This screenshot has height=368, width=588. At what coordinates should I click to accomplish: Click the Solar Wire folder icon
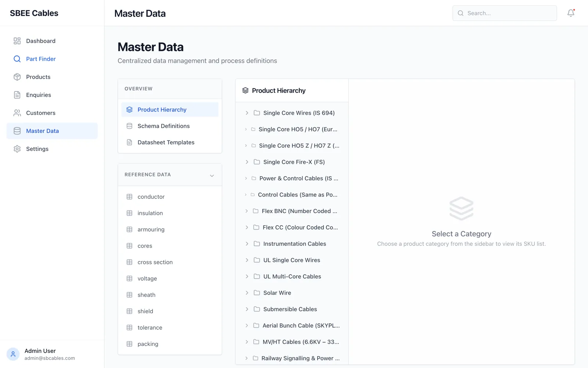[257, 293]
